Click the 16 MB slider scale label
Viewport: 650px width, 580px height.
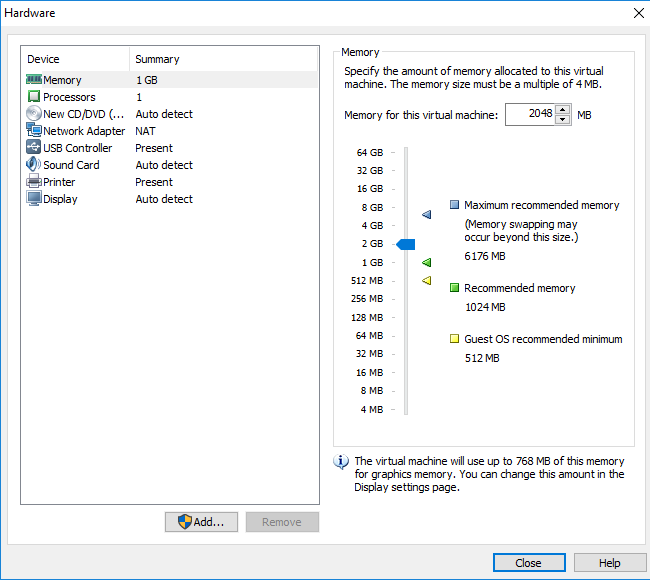pos(369,373)
